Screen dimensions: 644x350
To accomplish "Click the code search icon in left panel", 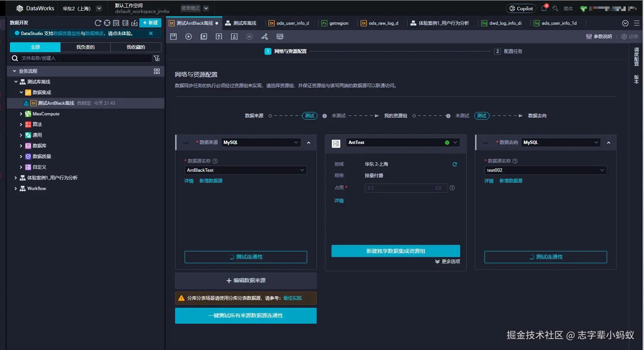I will click(116, 23).
